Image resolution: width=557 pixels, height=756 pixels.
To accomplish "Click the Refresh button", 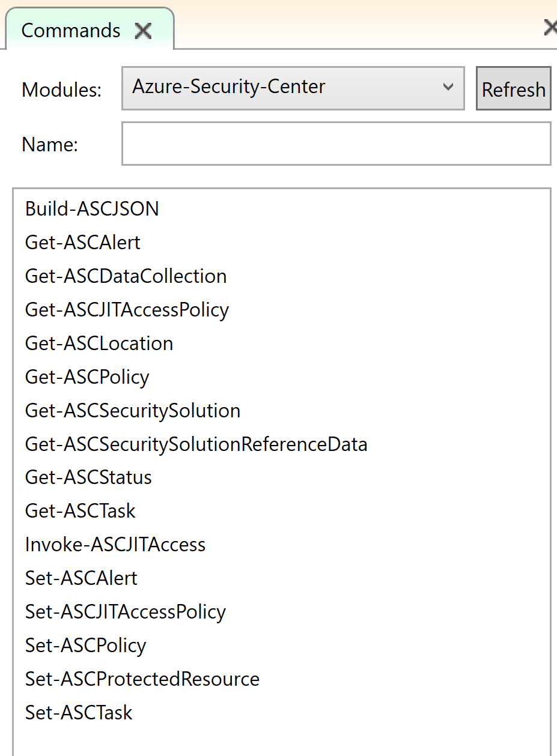I will coord(513,89).
